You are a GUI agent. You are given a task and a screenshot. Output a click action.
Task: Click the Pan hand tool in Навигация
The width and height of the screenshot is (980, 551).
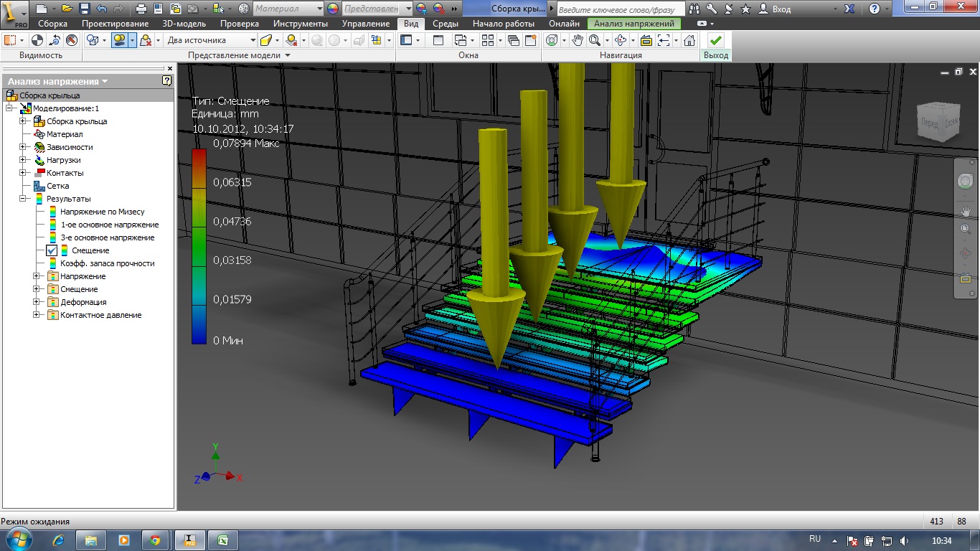point(577,41)
